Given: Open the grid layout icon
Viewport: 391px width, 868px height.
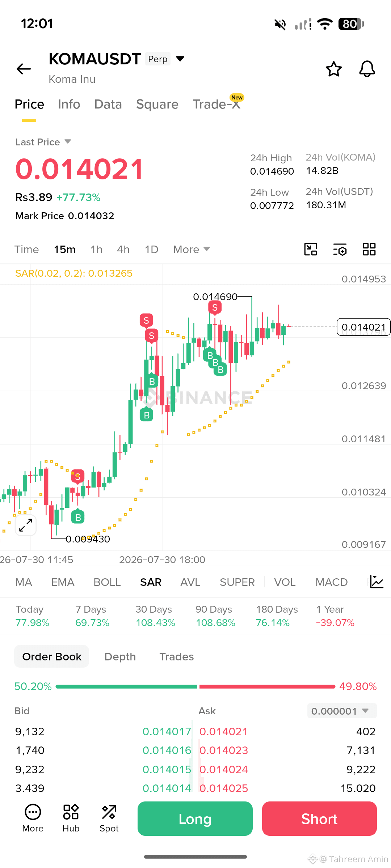Looking at the screenshot, I should (369, 249).
